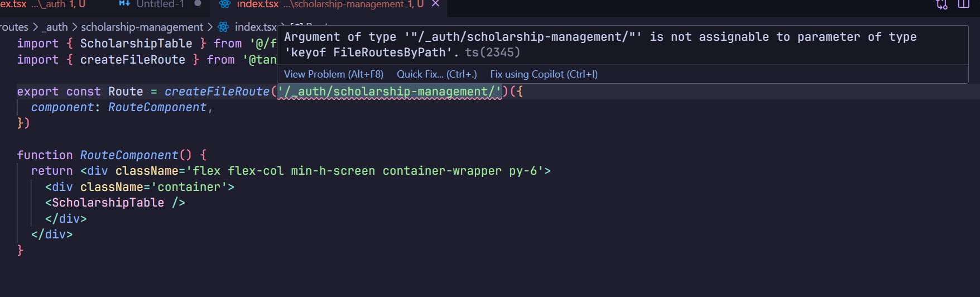Select the unsaved dot on Untitled-1 tab
Viewport: 980px width, 297px height.
pos(198,3)
